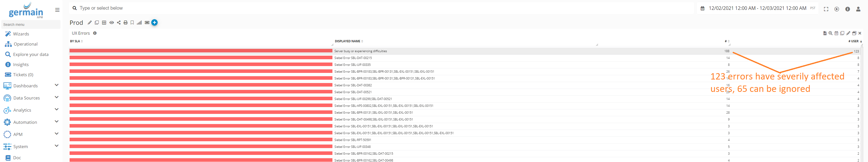Start auto-refresh play button

tap(837, 9)
